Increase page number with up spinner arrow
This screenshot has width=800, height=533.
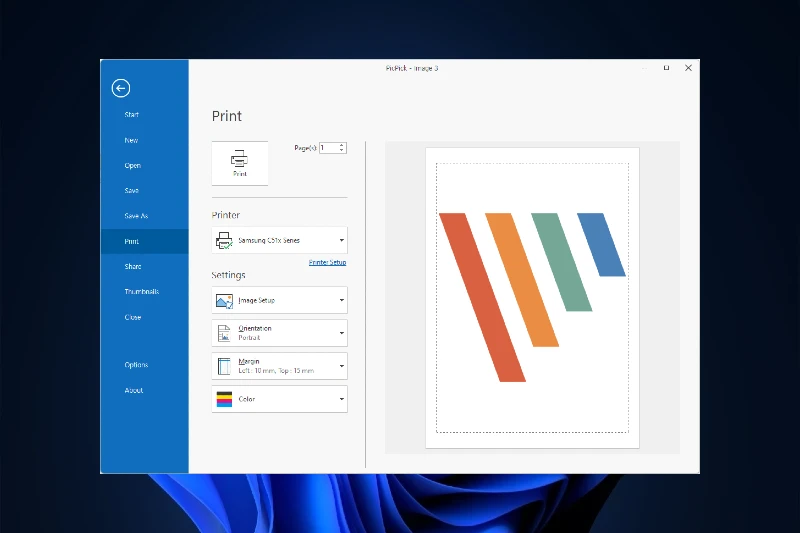[x=342, y=145]
